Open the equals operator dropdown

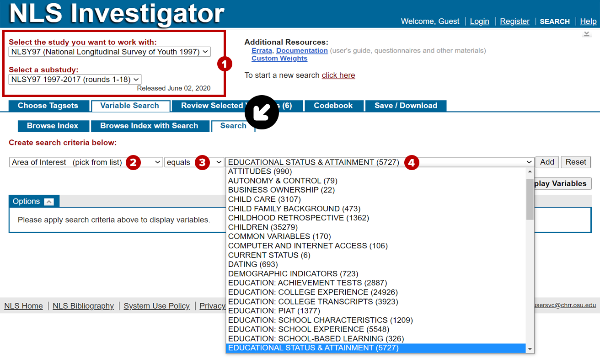tap(194, 162)
